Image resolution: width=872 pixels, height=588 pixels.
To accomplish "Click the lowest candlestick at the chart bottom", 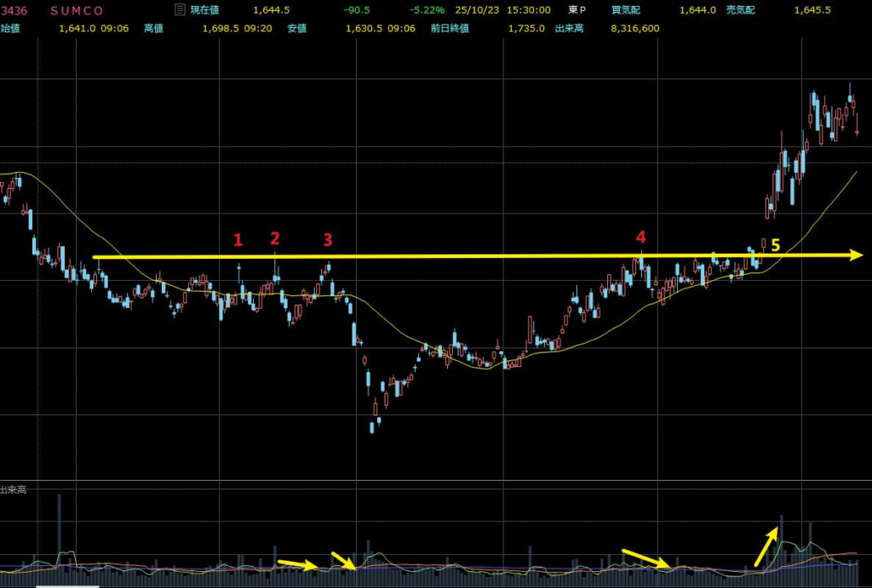I will click(372, 426).
